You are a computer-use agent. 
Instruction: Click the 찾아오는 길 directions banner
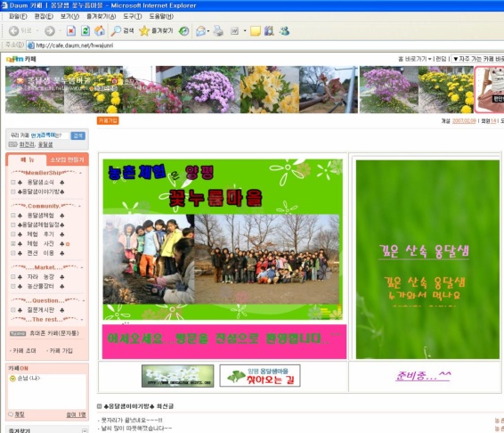click(x=260, y=376)
